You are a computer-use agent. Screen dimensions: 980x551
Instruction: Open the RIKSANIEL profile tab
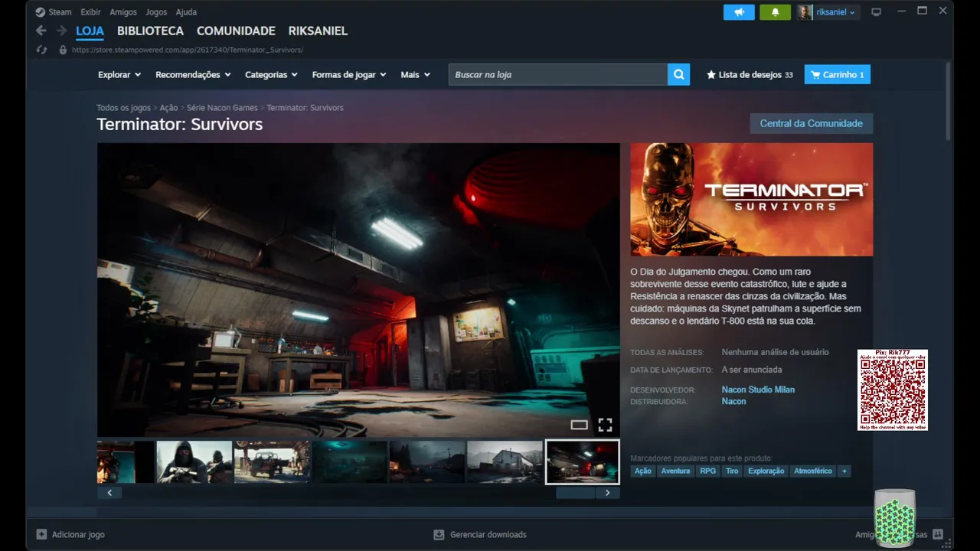318,31
